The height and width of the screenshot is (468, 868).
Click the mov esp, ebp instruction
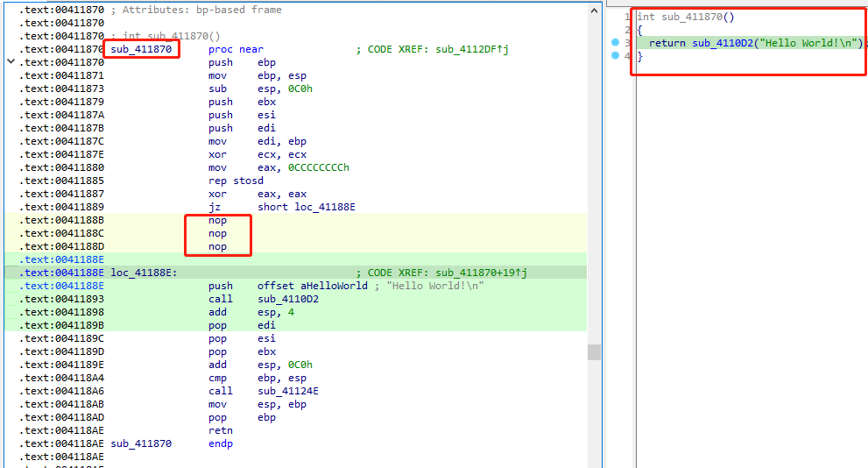pos(258,404)
